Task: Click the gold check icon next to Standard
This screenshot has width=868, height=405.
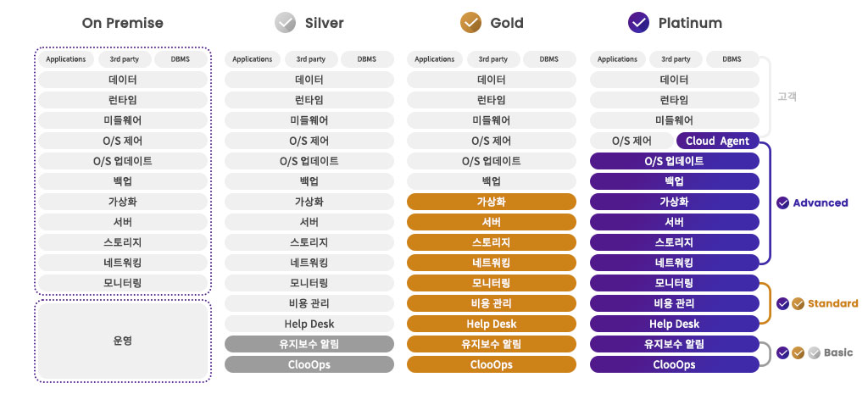Action: 798,303
